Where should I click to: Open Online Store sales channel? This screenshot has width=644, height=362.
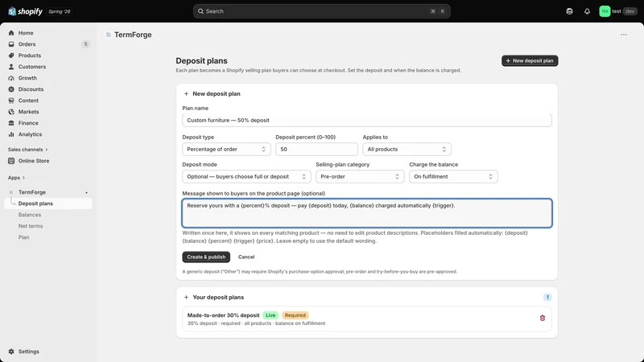click(48, 161)
